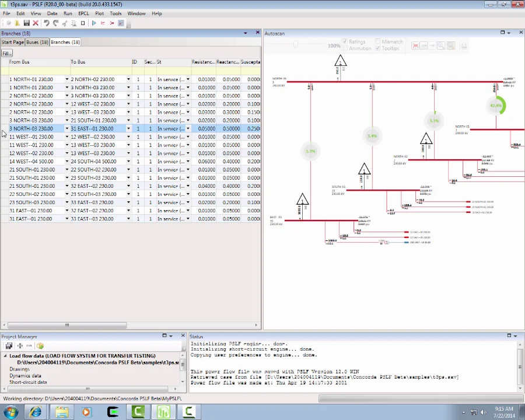Screen dimensions: 525x420
Task: Open Windows Explorer folder in taskbar
Action: tap(62, 412)
